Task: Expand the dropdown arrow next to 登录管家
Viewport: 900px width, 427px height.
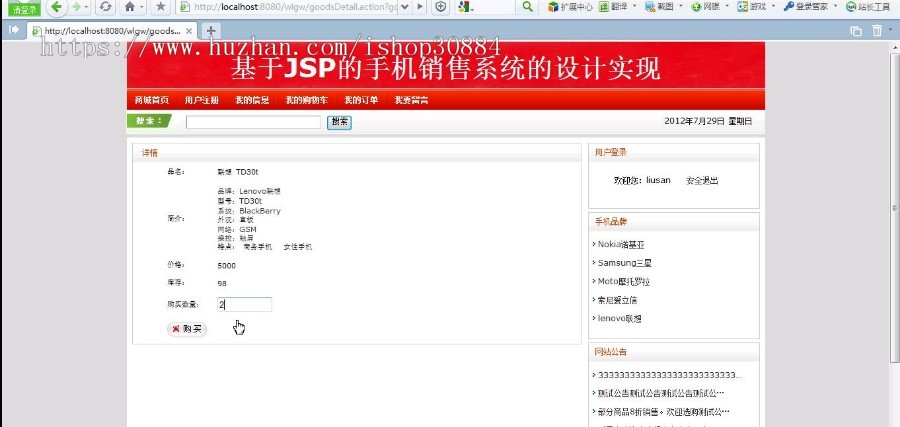Action: [835, 7]
